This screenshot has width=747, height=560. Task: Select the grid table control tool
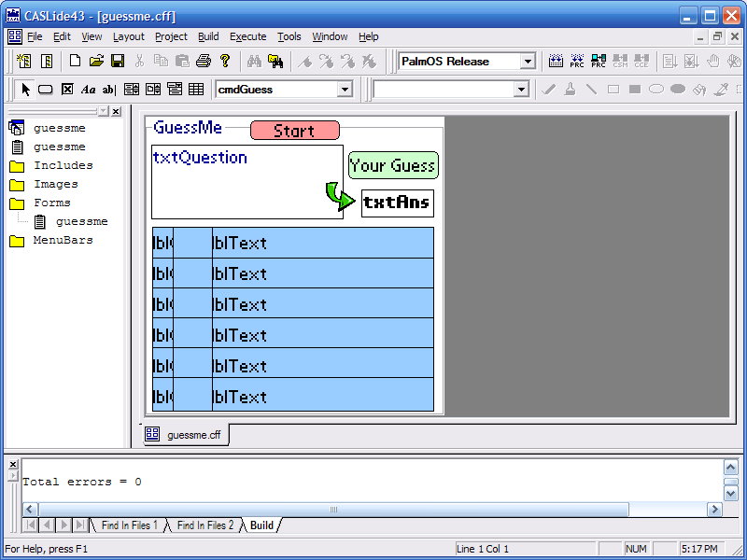click(195, 90)
